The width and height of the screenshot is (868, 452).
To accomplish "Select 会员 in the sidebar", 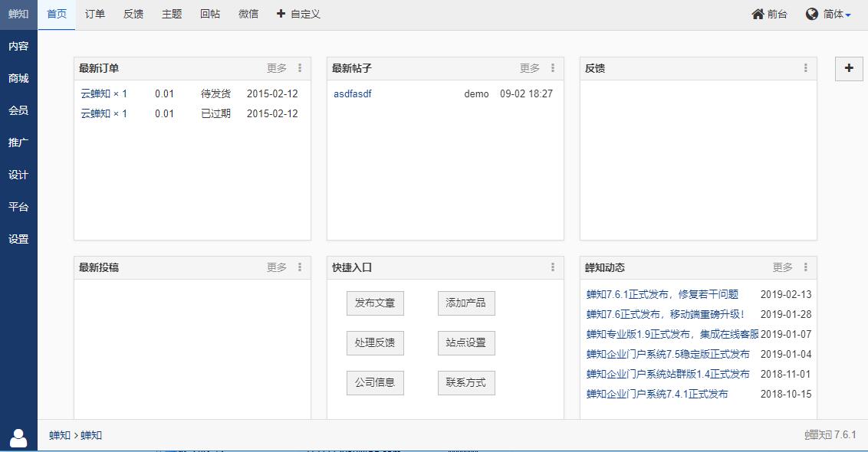I will pos(18,110).
